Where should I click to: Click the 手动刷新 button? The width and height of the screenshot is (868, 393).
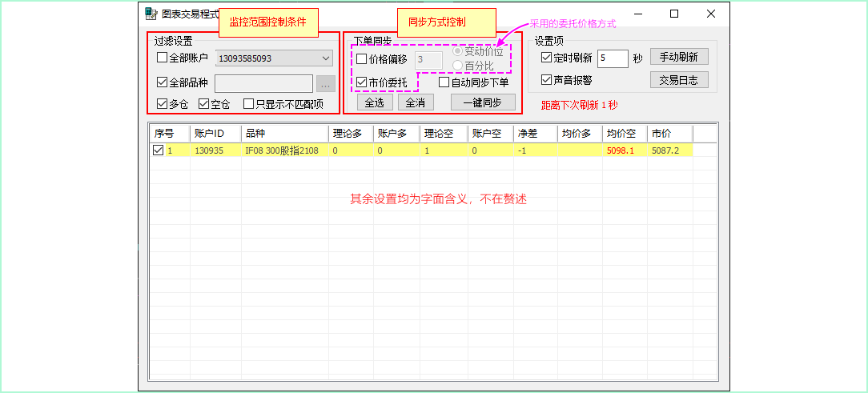point(679,57)
